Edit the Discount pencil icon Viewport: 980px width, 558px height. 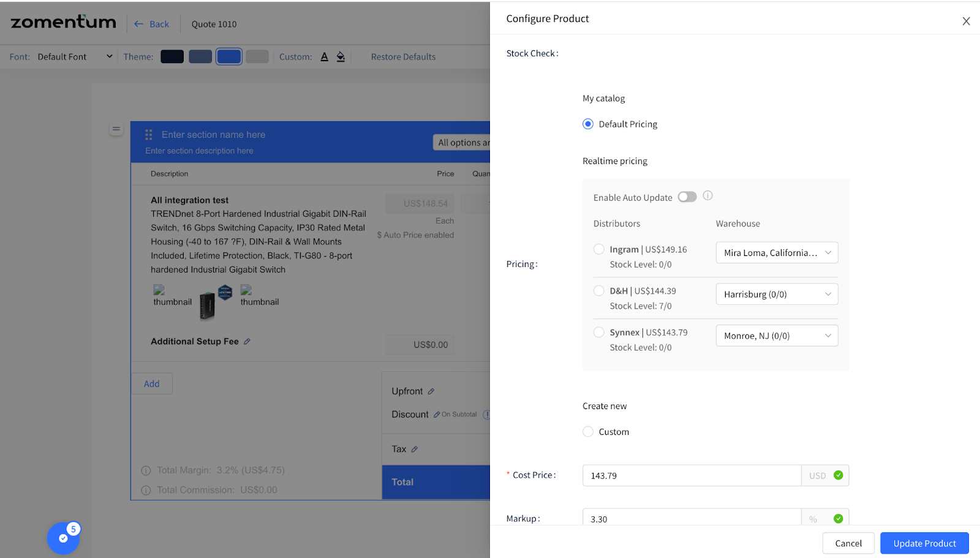point(437,415)
